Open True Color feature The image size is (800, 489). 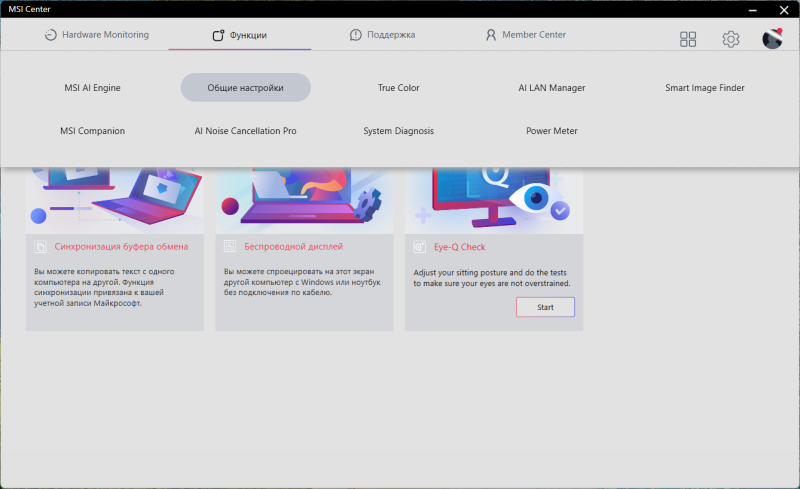coord(398,88)
